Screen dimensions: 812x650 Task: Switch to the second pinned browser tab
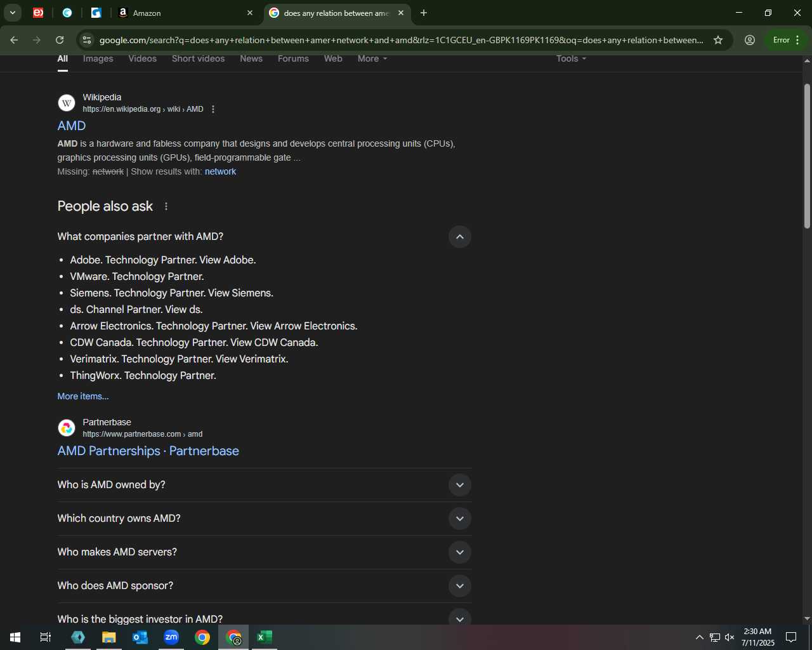(67, 13)
